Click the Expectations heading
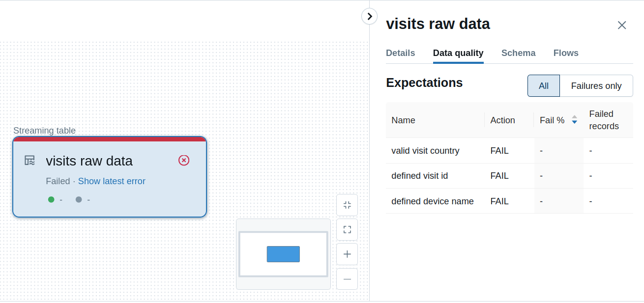644x303 pixels. tap(424, 83)
